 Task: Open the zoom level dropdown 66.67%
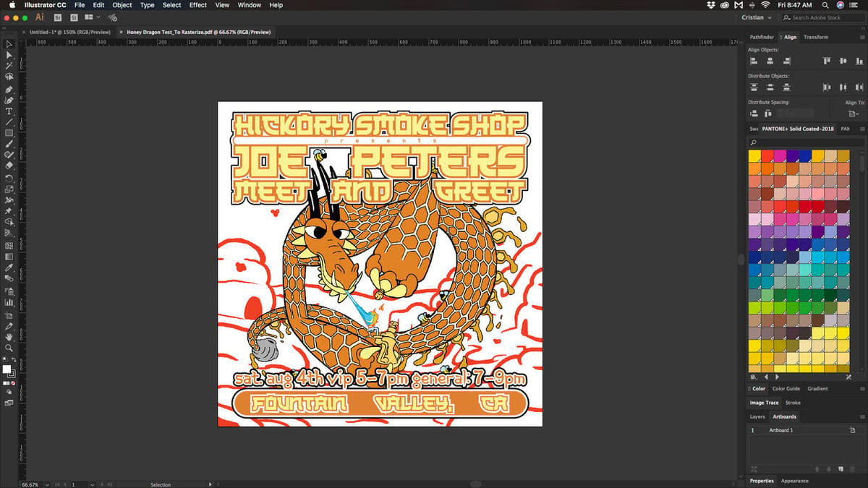[34, 484]
